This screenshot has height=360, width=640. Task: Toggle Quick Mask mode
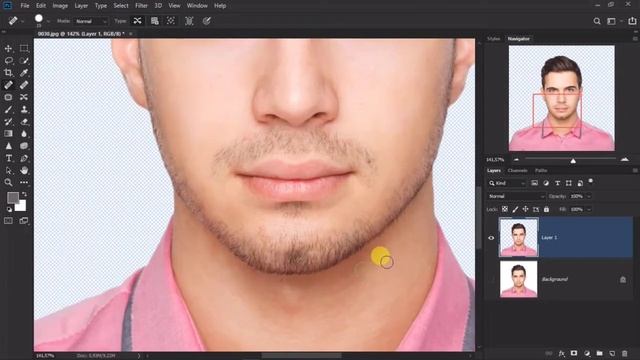coord(8,221)
